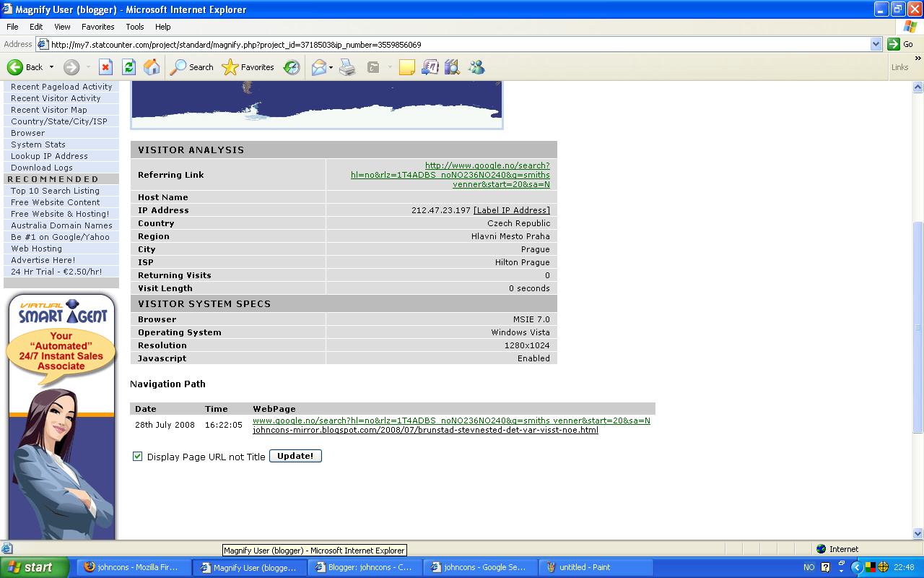Click the Mail envelope toolbar icon
This screenshot has width=924, height=578.
pos(318,67)
